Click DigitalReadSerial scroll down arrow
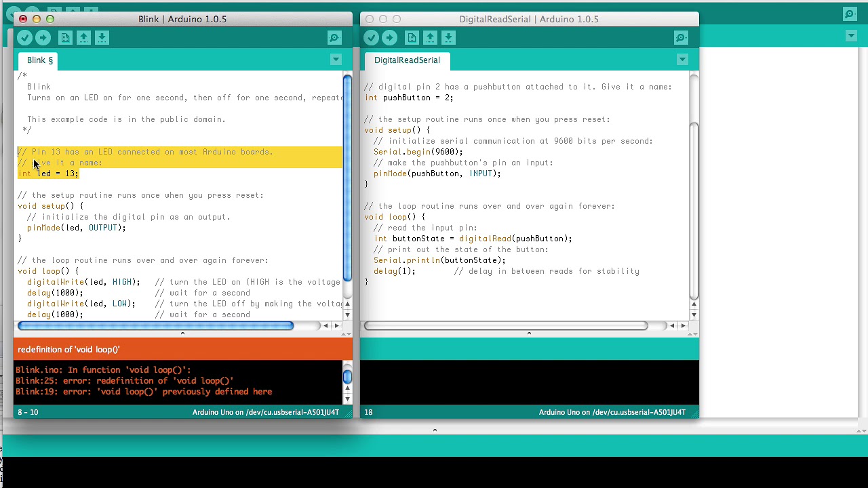Screen dimensions: 868x488 694,315
